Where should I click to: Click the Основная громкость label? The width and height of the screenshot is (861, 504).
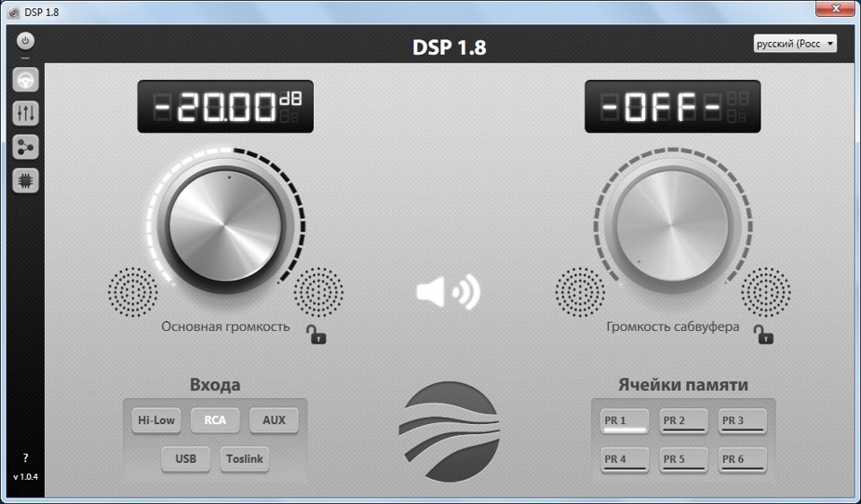pyautogui.click(x=225, y=326)
